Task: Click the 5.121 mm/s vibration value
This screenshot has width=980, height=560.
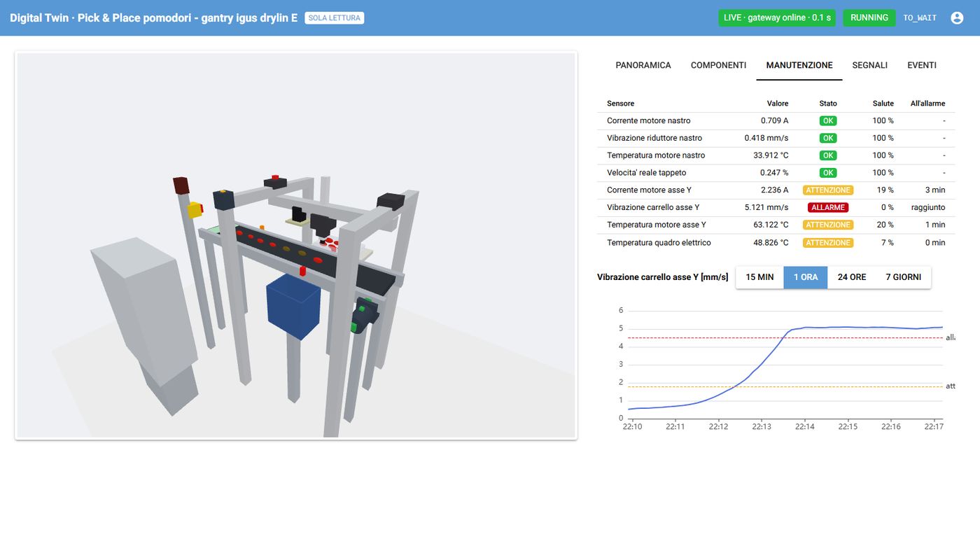Action: [x=766, y=208]
